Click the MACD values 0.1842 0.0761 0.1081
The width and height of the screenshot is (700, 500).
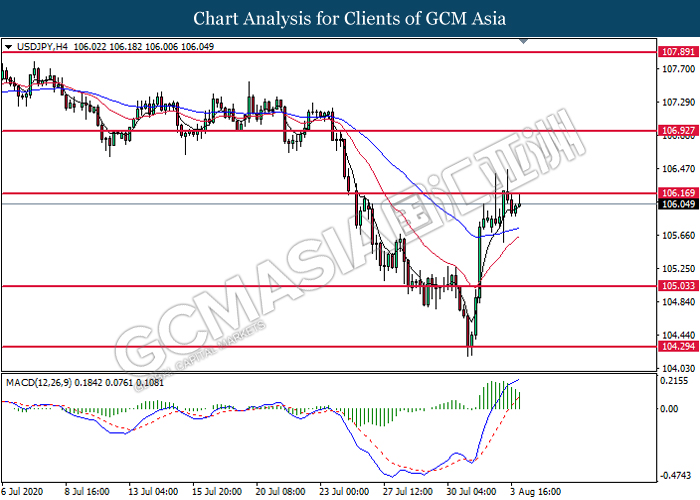point(119,383)
